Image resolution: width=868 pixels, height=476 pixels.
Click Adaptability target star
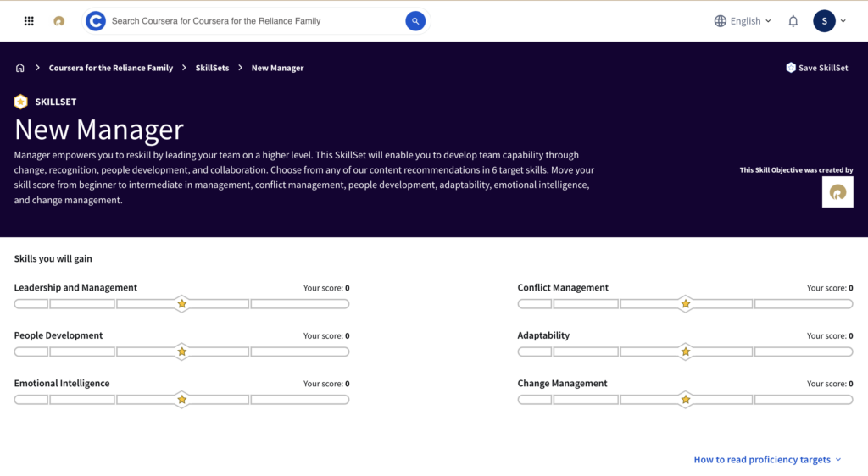pyautogui.click(x=685, y=351)
